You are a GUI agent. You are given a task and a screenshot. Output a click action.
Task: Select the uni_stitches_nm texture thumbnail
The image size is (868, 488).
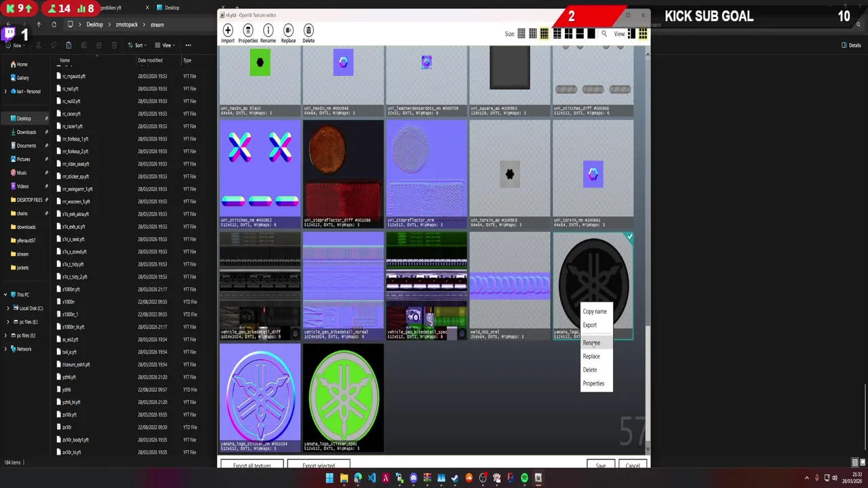pos(260,174)
